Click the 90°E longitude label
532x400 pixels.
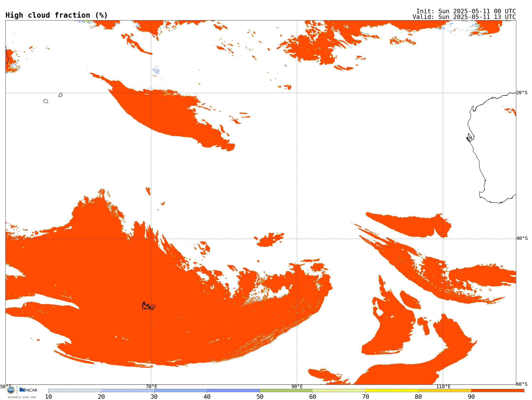point(297,386)
